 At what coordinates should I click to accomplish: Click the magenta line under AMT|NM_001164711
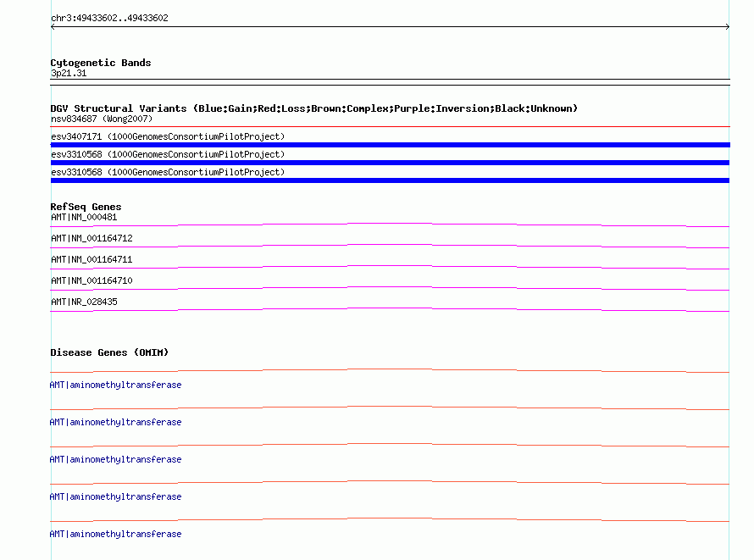click(390, 267)
